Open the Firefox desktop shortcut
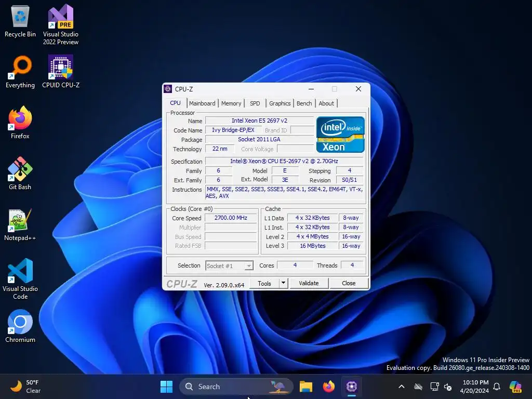The image size is (532, 399). point(20,123)
